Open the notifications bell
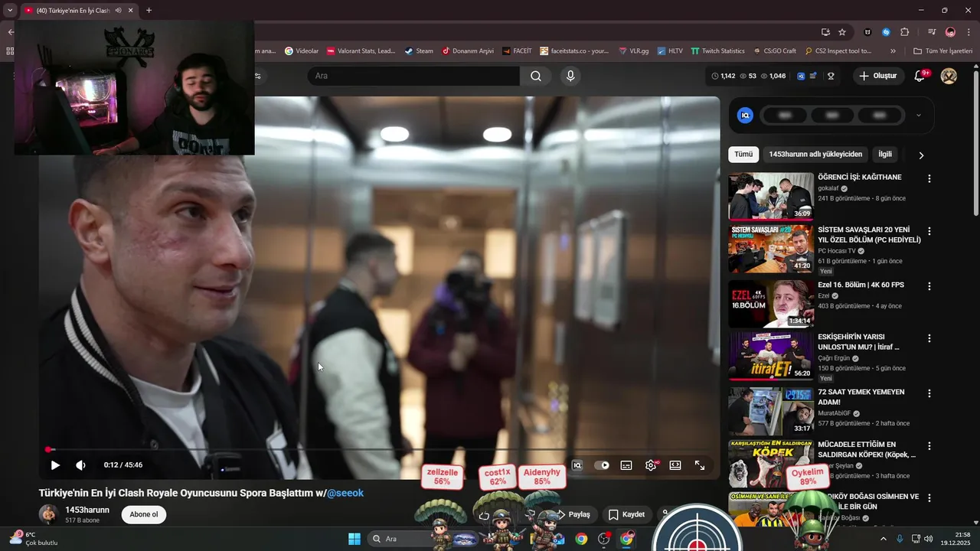This screenshot has width=980, height=551. (x=920, y=76)
